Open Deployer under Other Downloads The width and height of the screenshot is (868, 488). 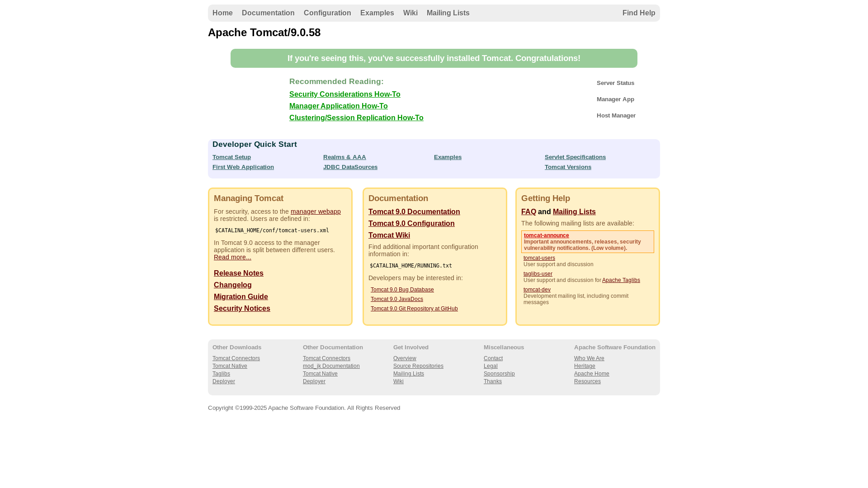pyautogui.click(x=224, y=381)
